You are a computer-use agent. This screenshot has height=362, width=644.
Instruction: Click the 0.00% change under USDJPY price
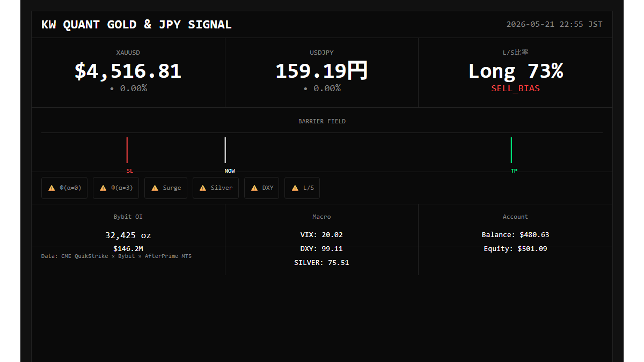(x=322, y=88)
